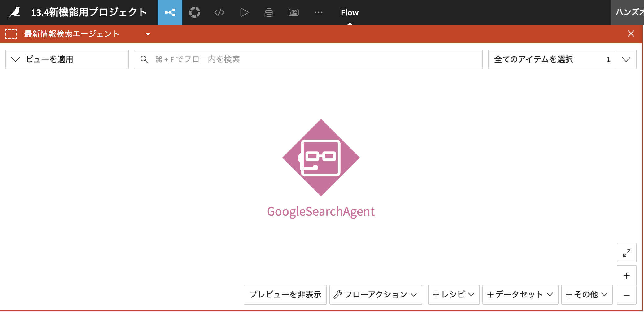Click プレビューを非表示 button
644x312 pixels.
pos(285,295)
